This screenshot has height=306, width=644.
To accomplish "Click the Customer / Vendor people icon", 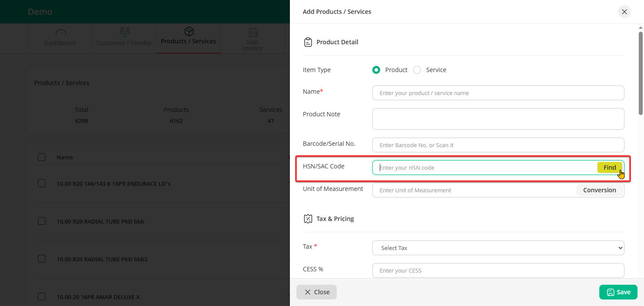I will (125, 33).
